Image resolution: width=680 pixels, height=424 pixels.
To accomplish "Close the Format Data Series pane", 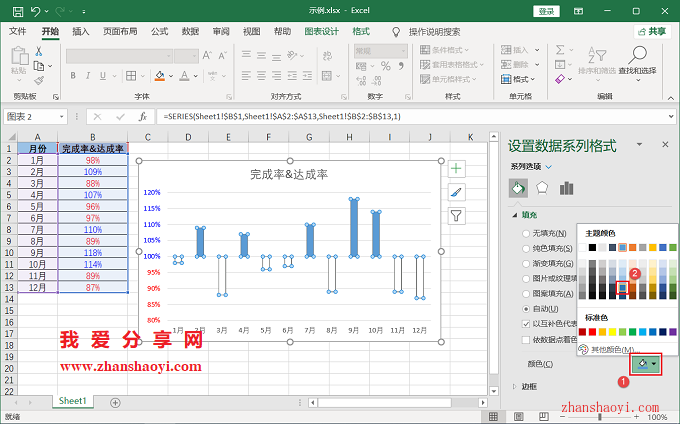I will [x=665, y=144].
